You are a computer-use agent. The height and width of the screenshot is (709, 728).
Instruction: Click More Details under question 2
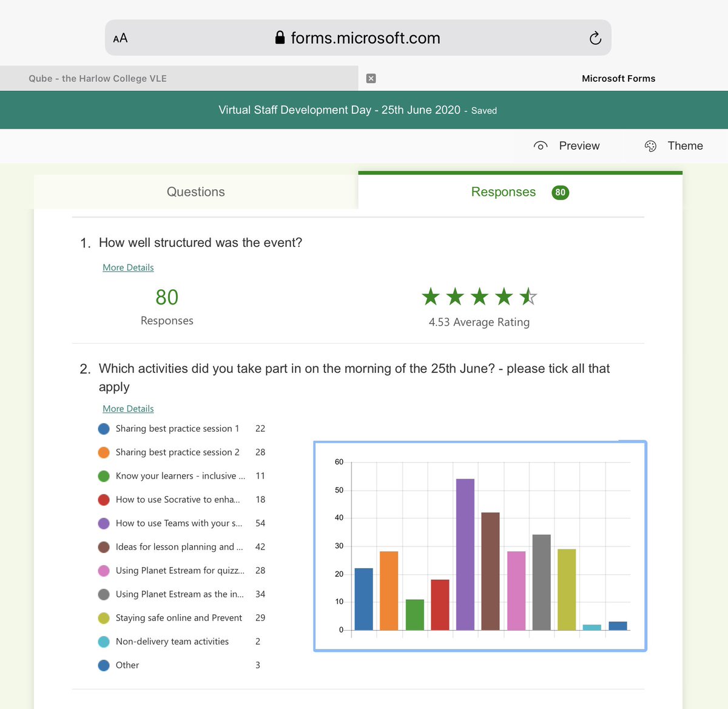coord(128,409)
